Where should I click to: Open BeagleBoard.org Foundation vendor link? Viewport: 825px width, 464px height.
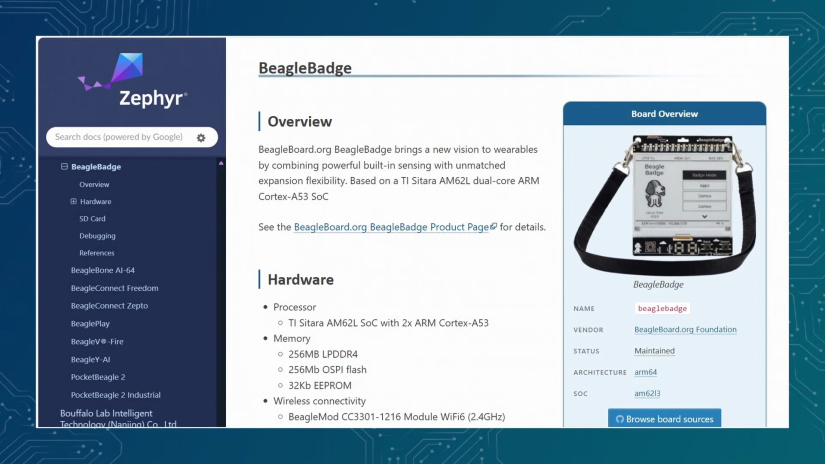click(685, 329)
